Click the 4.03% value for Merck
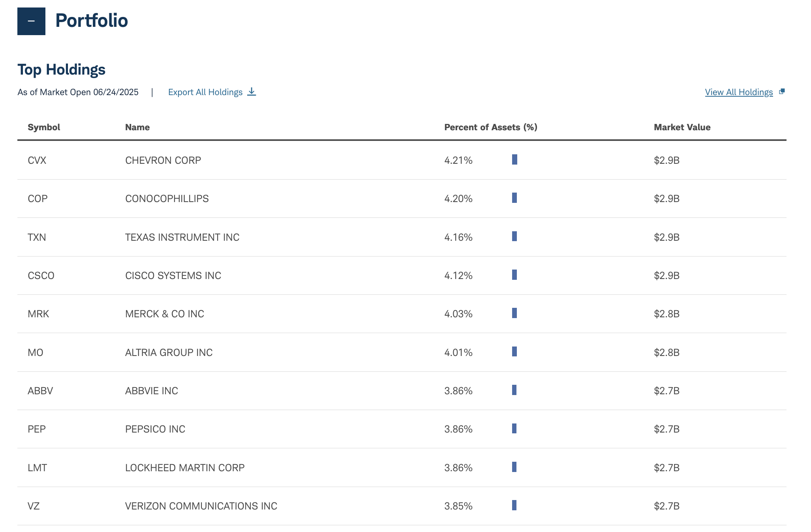The height and width of the screenshot is (532, 811). [x=458, y=314]
